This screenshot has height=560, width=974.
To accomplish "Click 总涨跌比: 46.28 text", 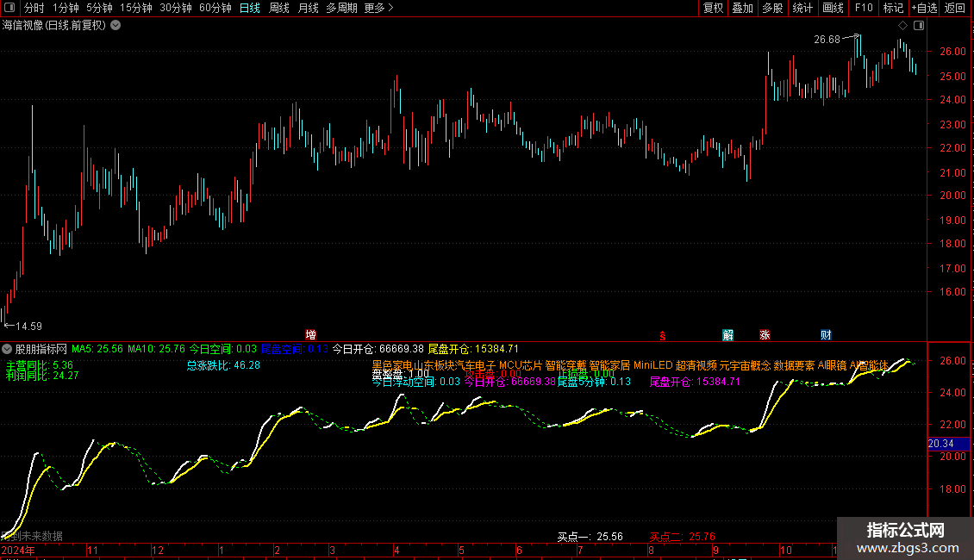I will (x=223, y=365).
